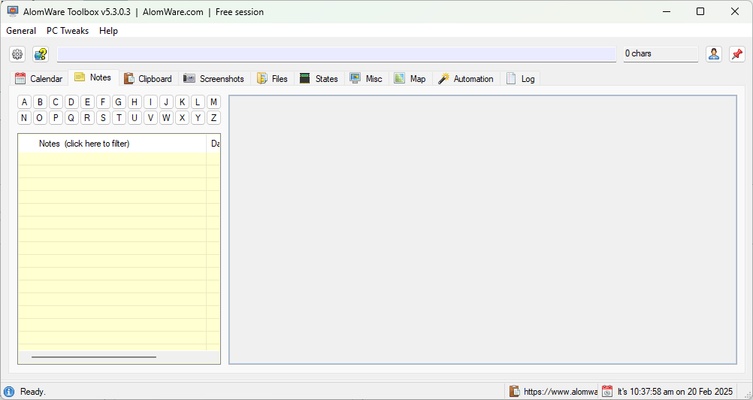The image size is (753, 400).
Task: Open the General menu
Action: (x=21, y=31)
